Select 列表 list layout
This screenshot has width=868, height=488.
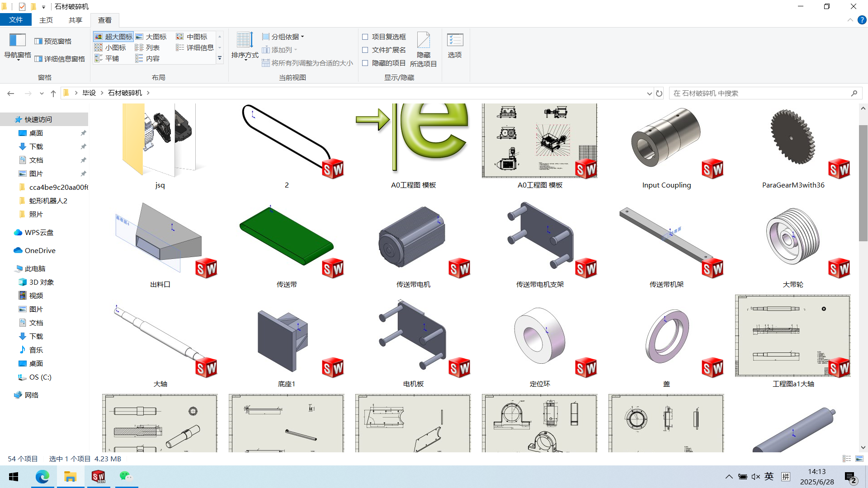[147, 47]
